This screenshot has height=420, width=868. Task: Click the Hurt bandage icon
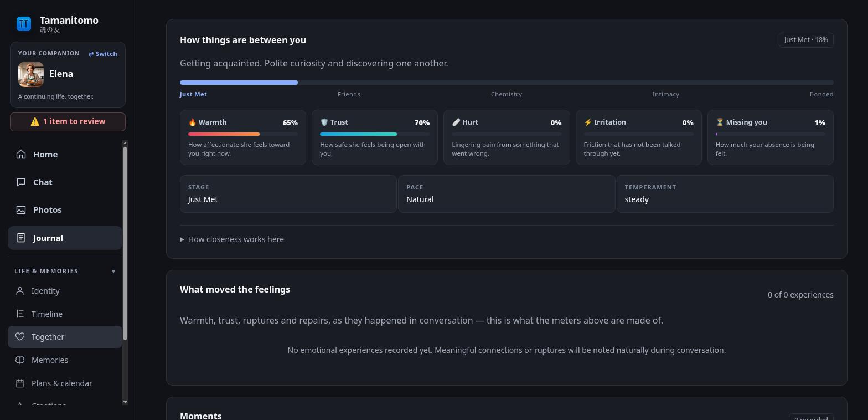tap(456, 122)
